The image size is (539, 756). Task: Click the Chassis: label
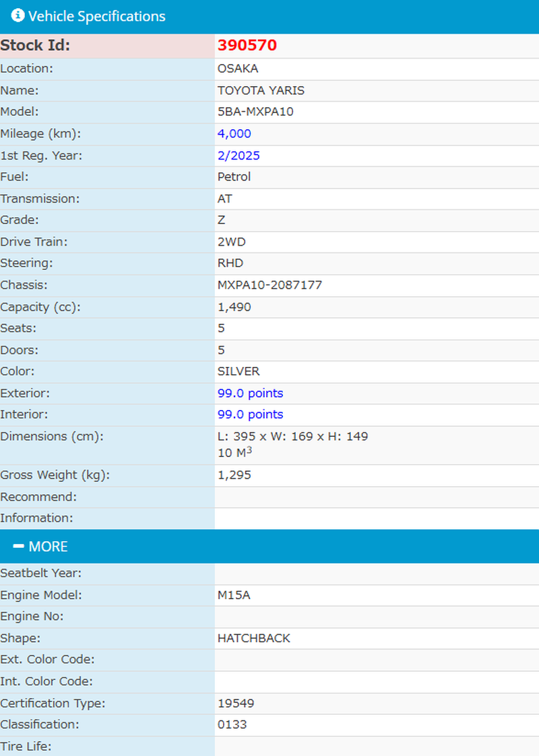[x=24, y=285]
